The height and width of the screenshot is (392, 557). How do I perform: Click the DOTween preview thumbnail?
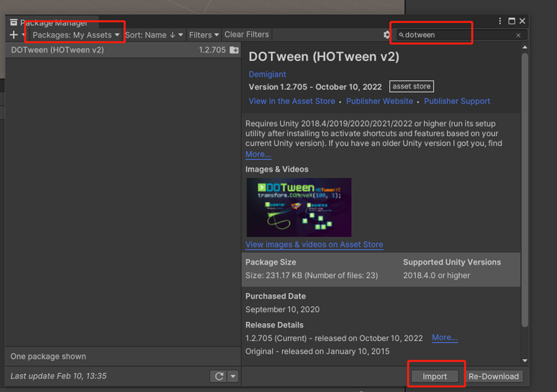pos(299,207)
